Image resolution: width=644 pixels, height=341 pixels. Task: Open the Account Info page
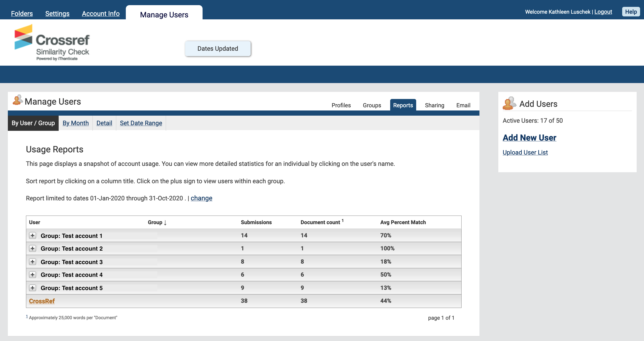pyautogui.click(x=101, y=13)
